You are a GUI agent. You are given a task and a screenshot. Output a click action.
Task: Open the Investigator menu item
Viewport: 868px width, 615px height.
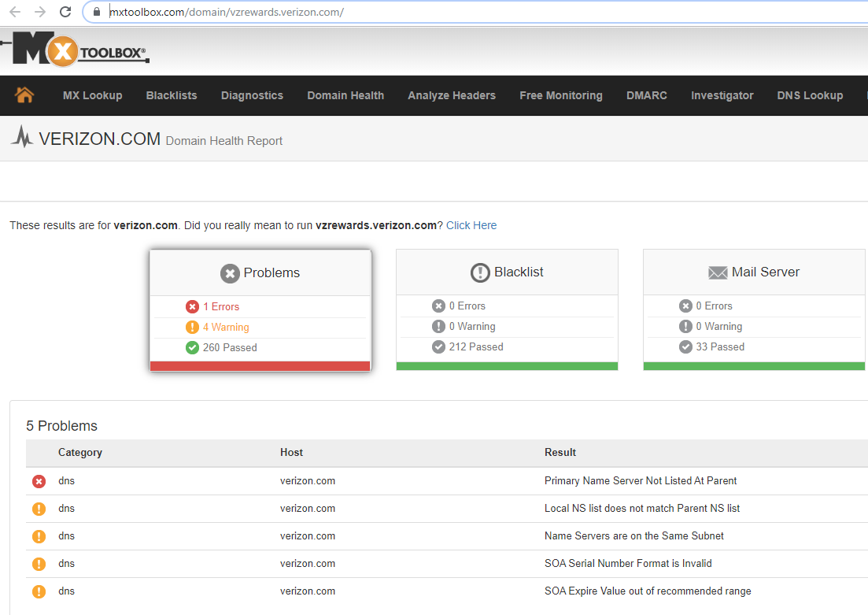[722, 95]
